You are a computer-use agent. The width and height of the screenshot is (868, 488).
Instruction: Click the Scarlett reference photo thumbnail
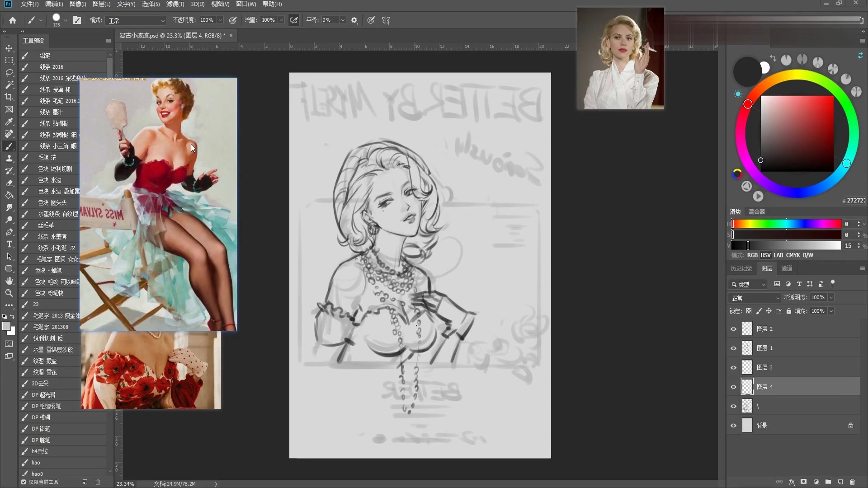[x=621, y=58]
